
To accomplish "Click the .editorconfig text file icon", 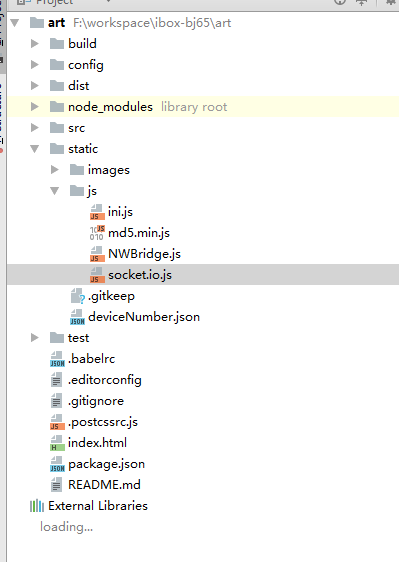I will click(x=56, y=380).
